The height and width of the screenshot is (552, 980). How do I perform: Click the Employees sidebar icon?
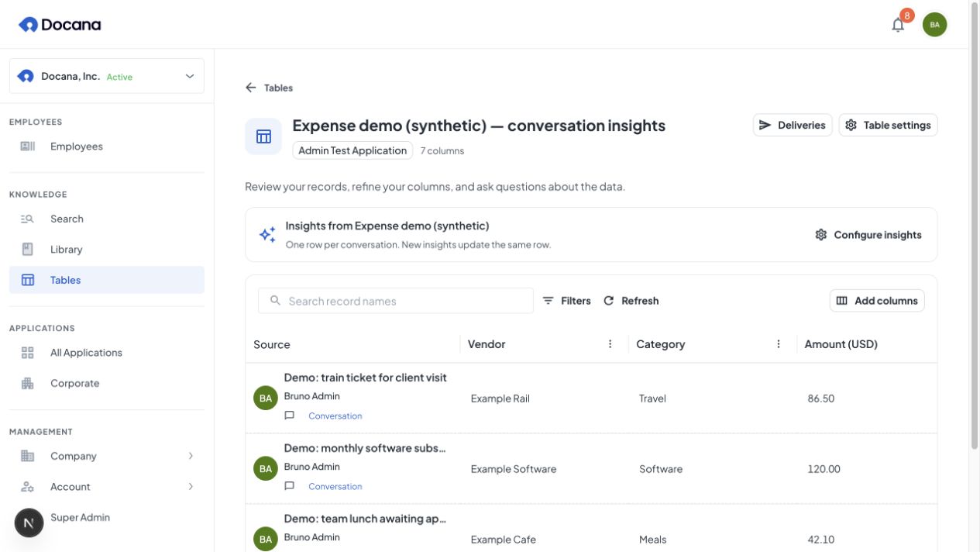click(x=28, y=147)
